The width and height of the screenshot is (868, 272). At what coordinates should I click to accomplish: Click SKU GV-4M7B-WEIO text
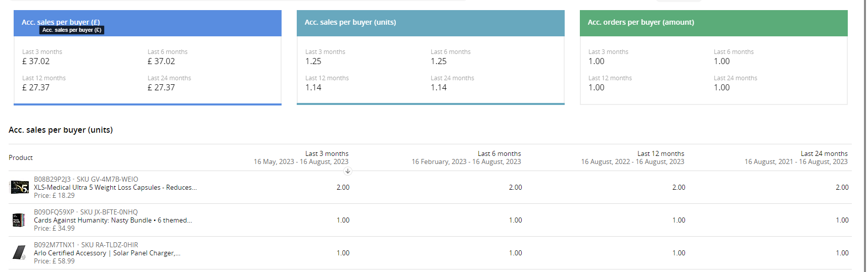pos(107,179)
